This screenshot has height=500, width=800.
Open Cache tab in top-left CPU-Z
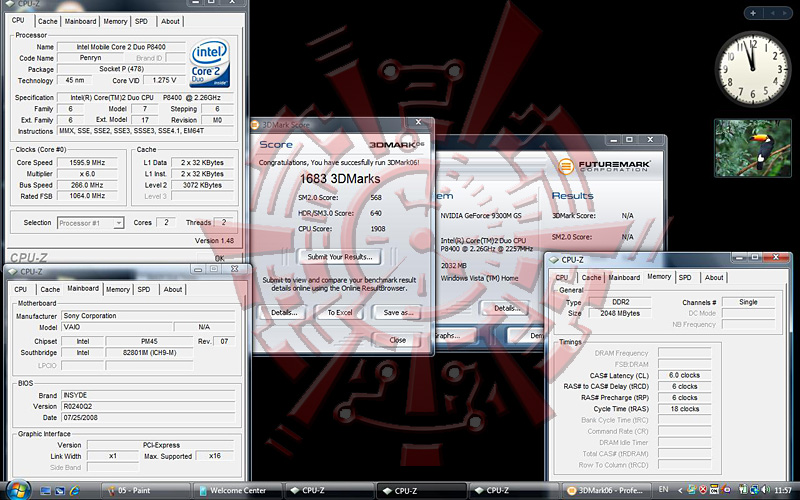tap(47, 21)
